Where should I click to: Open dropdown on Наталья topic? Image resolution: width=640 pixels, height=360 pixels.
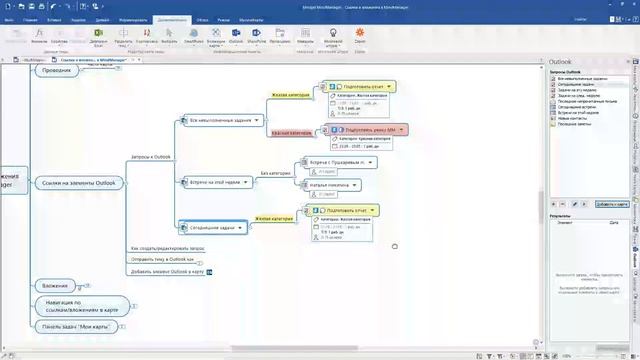(x=354, y=185)
